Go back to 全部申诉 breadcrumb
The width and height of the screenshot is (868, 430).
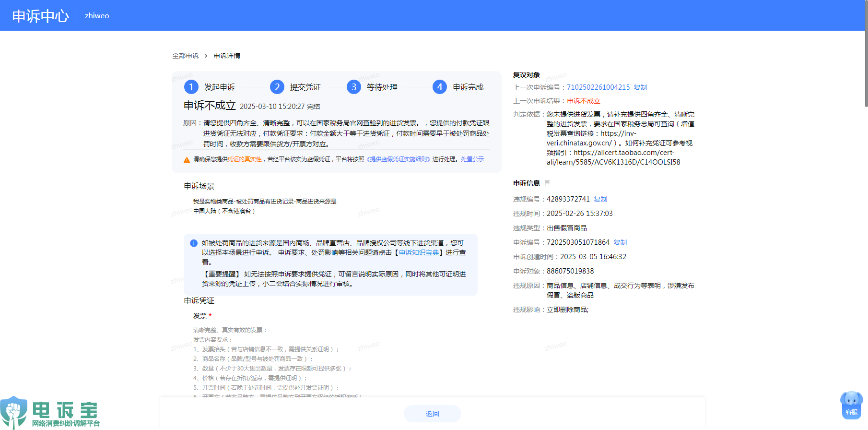(186, 56)
